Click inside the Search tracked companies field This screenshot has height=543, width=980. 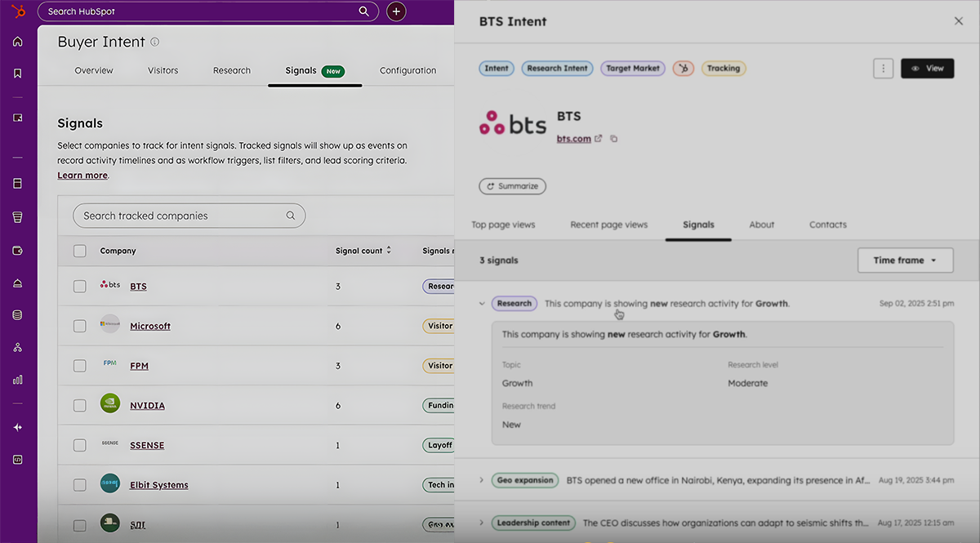point(188,215)
